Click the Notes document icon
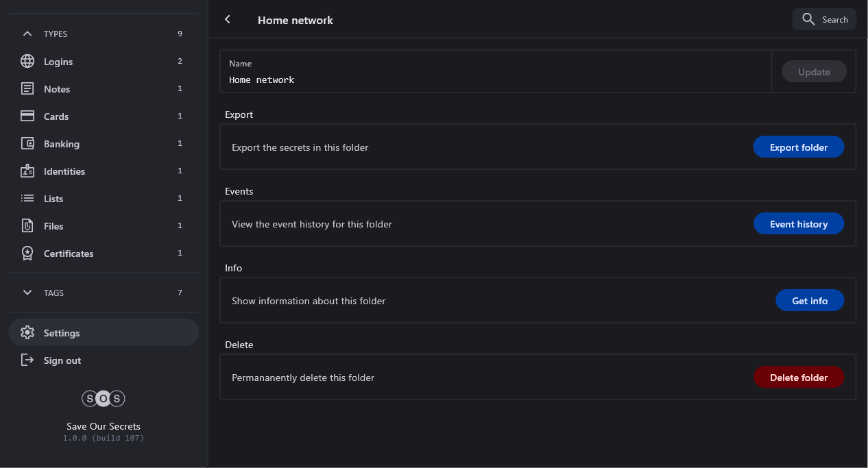Screen dimensions: 868x468 click(x=27, y=89)
